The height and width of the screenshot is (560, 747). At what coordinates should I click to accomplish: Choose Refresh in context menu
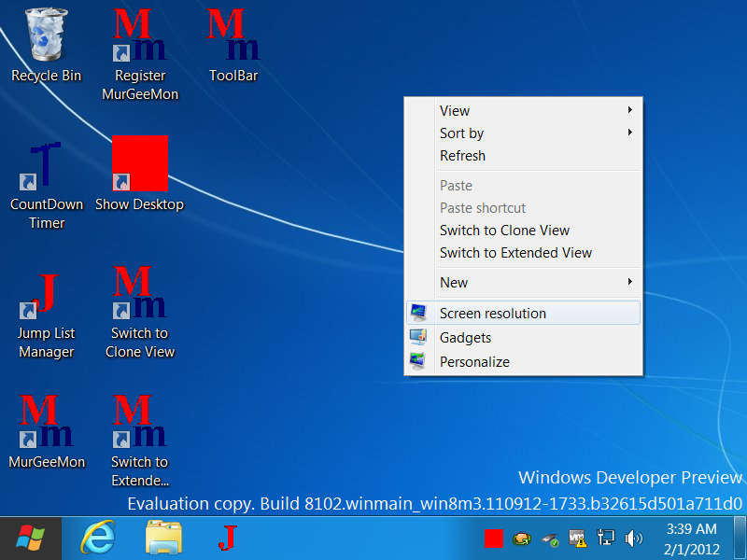tap(523, 155)
